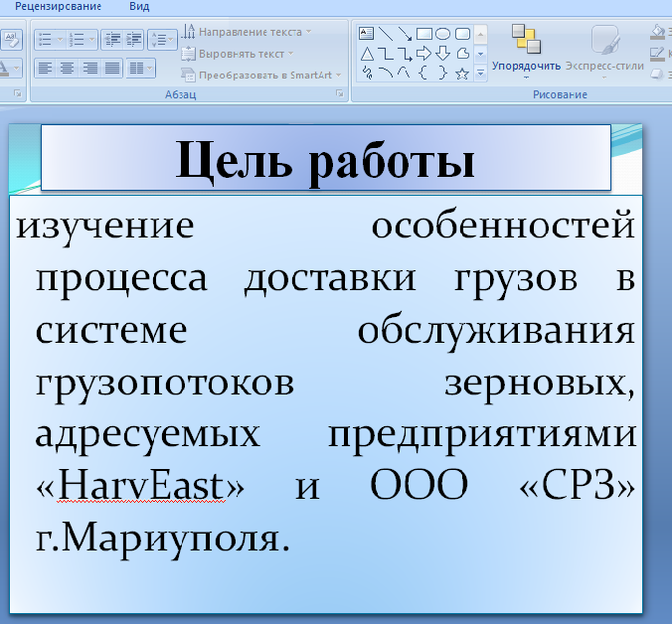The image size is (672, 624).
Task: Open Направление текста dropdown
Action: (247, 32)
